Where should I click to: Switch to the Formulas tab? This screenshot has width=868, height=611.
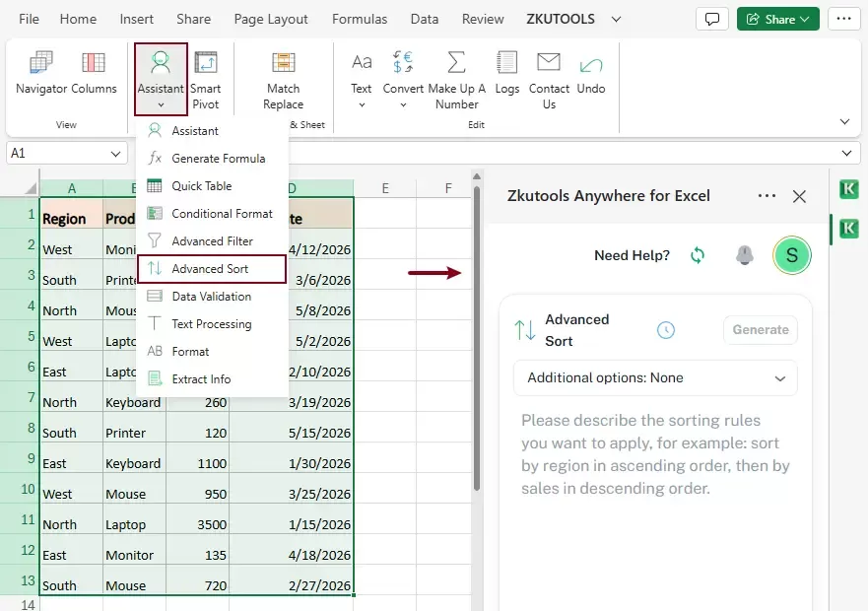(360, 19)
